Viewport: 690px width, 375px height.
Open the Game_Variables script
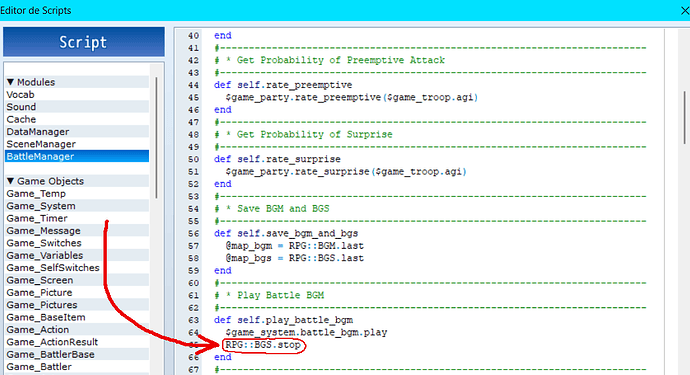click(x=77, y=255)
